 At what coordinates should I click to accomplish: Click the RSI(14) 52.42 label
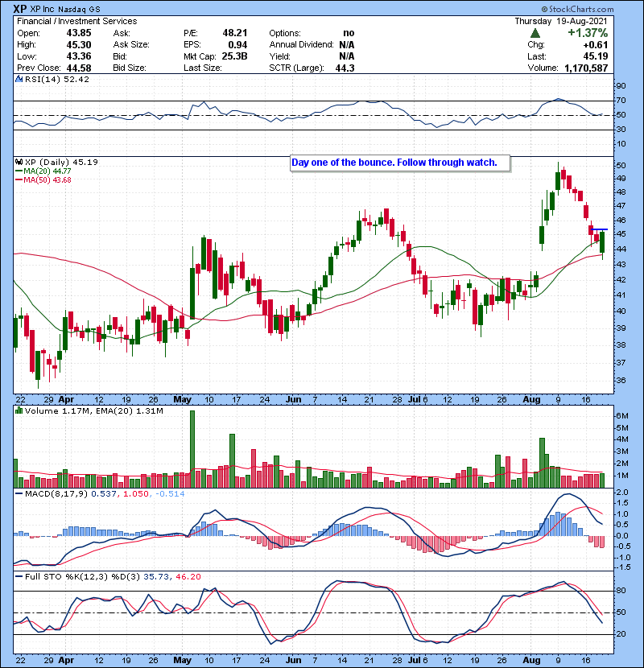57,79
